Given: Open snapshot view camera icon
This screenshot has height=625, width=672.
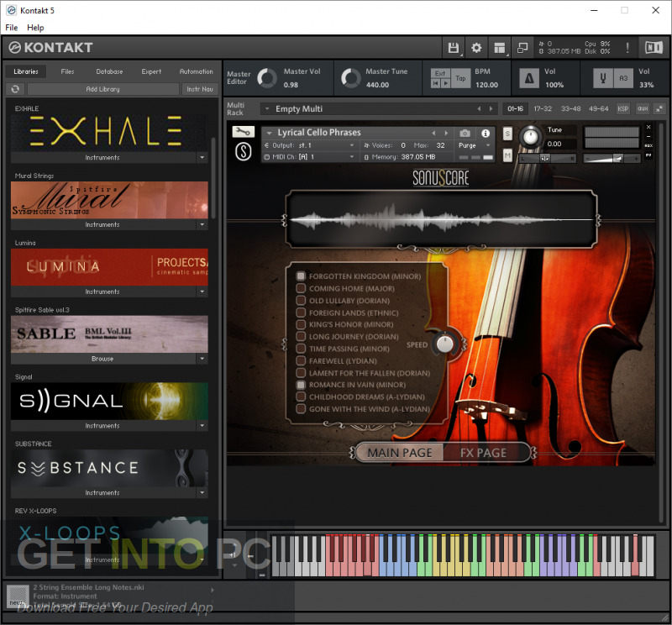Looking at the screenshot, I should (x=465, y=134).
